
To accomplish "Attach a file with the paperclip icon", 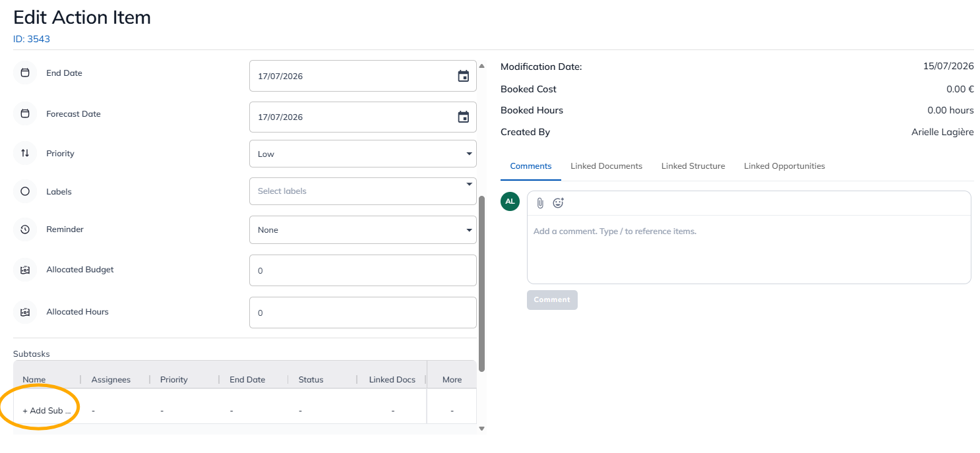I will [x=540, y=203].
